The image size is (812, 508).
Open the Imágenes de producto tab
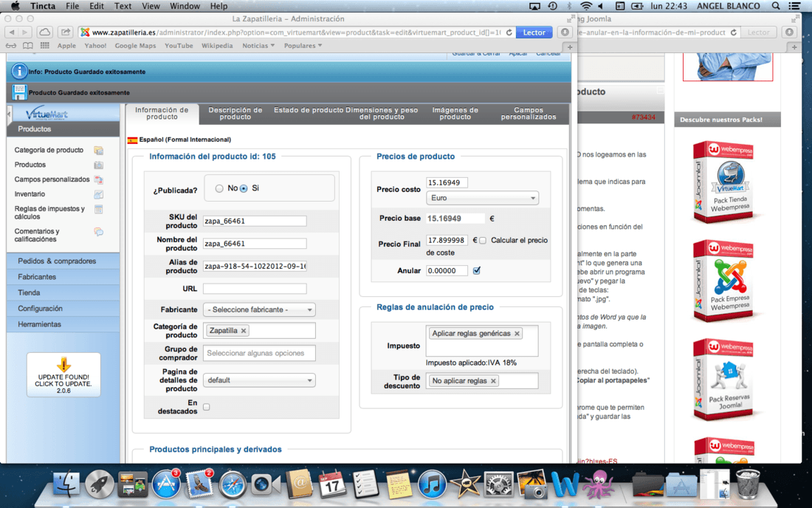(x=455, y=114)
